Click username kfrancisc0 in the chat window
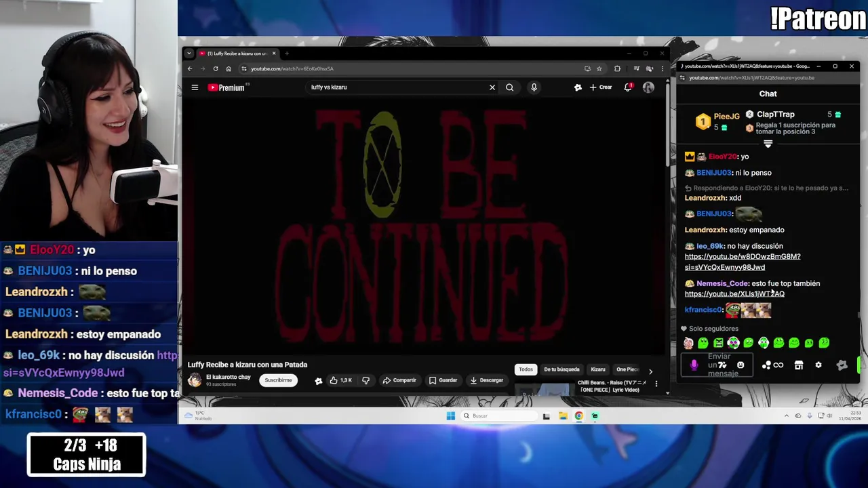This screenshot has width=868, height=488. (703, 310)
